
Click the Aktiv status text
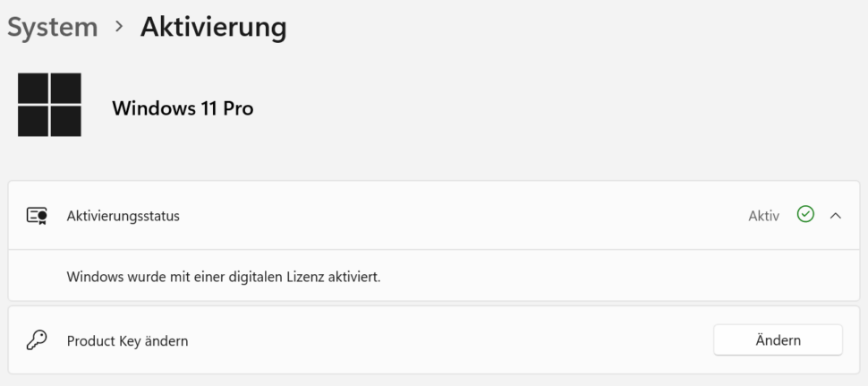[x=764, y=216]
